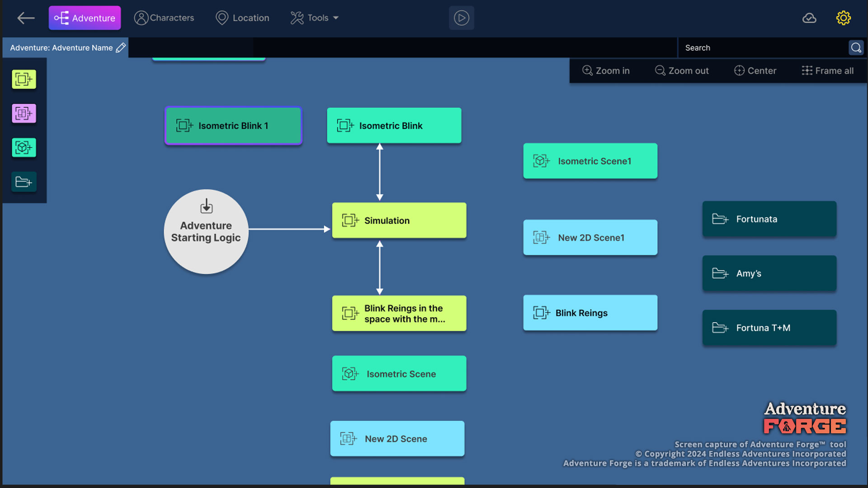Select the Simulation node
The image size is (868, 488).
(399, 221)
